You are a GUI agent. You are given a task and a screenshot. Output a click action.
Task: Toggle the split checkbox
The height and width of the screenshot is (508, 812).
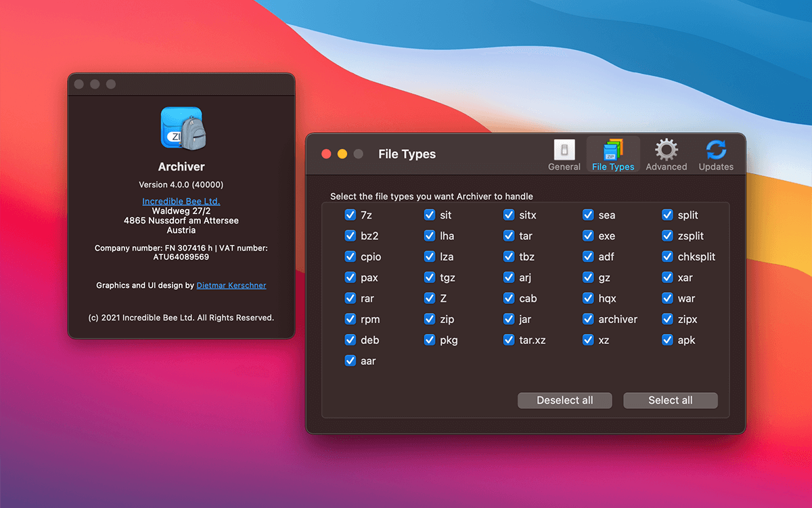click(x=667, y=215)
